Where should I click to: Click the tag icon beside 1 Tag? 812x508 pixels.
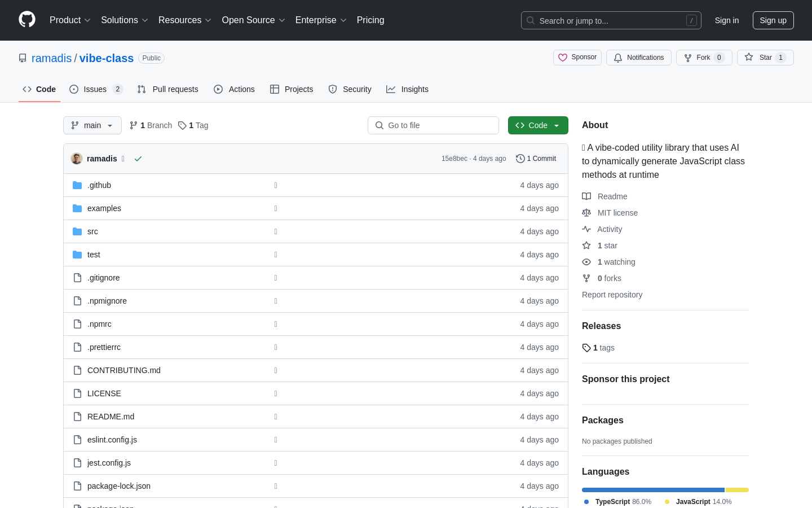click(182, 125)
